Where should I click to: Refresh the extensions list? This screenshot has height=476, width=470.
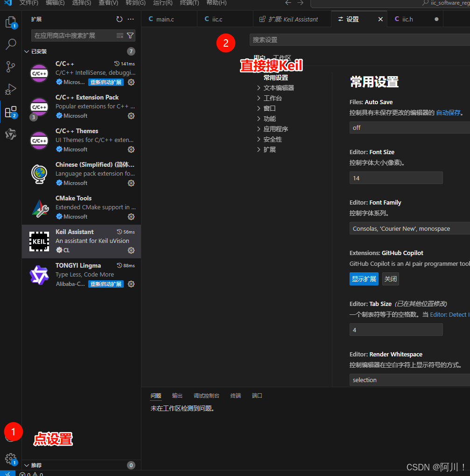[119, 19]
